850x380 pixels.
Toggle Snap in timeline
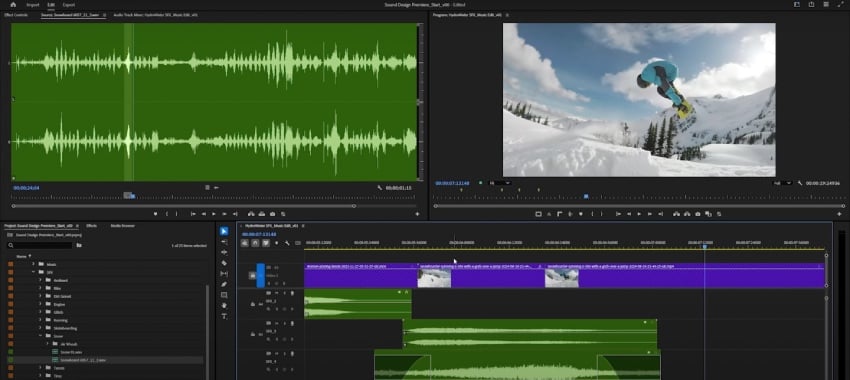click(x=255, y=243)
